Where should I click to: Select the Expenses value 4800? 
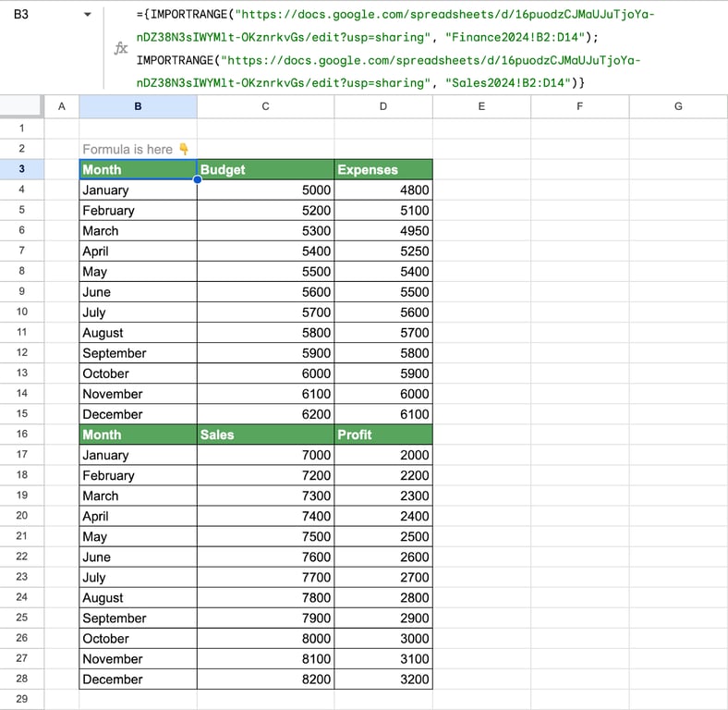tap(383, 190)
